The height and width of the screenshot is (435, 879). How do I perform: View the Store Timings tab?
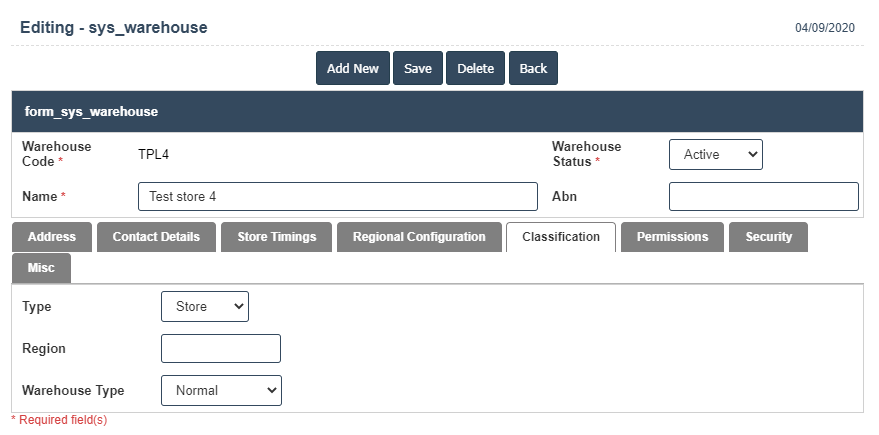276,237
